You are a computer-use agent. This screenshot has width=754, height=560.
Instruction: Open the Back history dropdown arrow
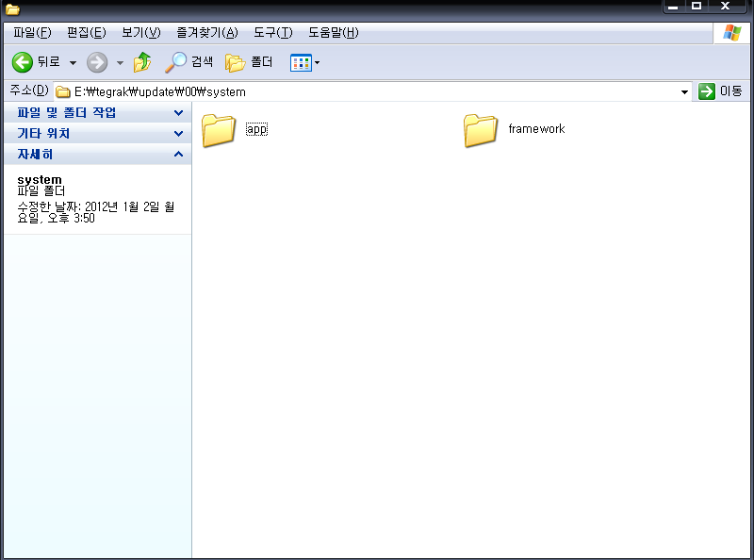pyautogui.click(x=73, y=63)
